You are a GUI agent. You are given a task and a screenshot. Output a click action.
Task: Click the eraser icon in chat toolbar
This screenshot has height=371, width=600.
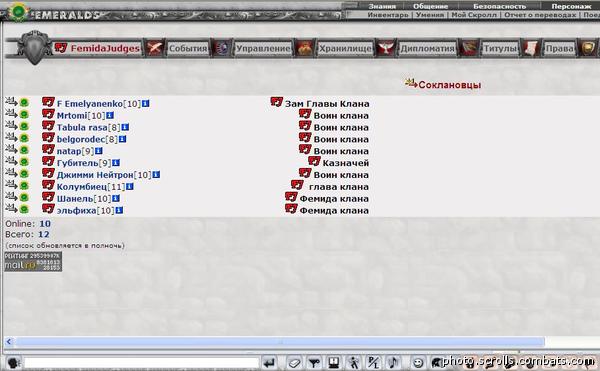pos(294,363)
